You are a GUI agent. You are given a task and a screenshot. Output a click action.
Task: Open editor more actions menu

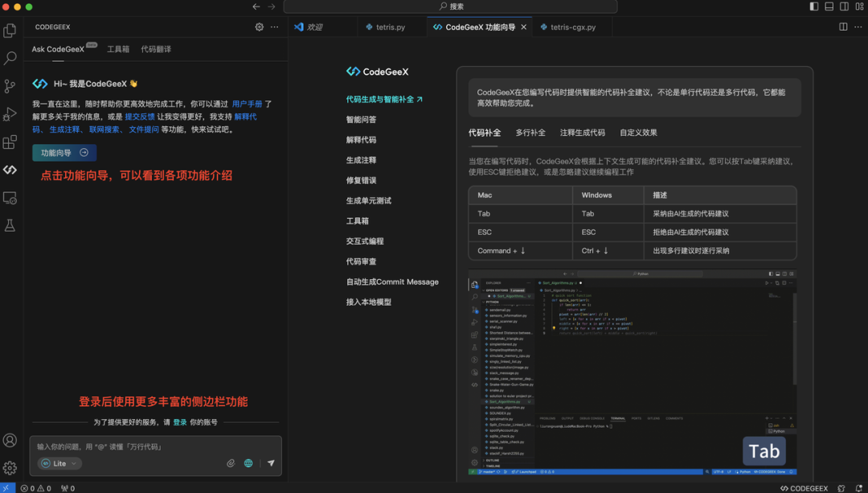pyautogui.click(x=858, y=27)
